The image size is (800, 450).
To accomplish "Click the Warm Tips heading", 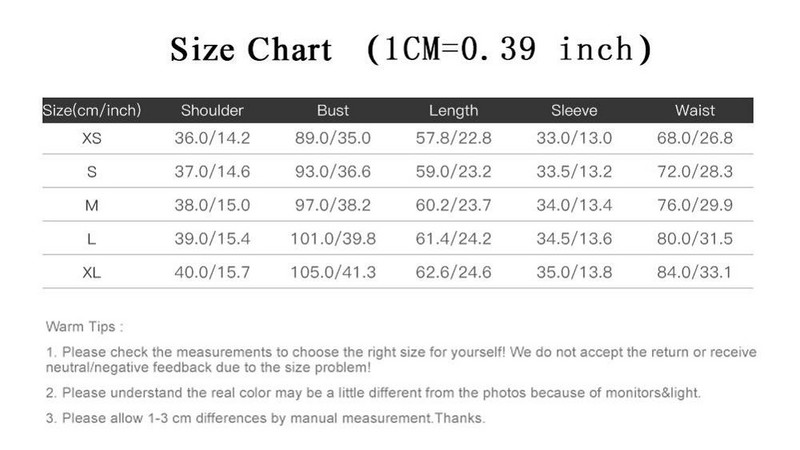I will coord(85,326).
